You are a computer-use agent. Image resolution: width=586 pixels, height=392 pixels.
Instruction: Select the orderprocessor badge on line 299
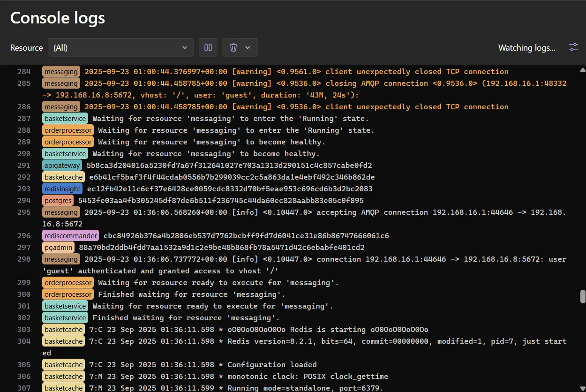coord(68,282)
